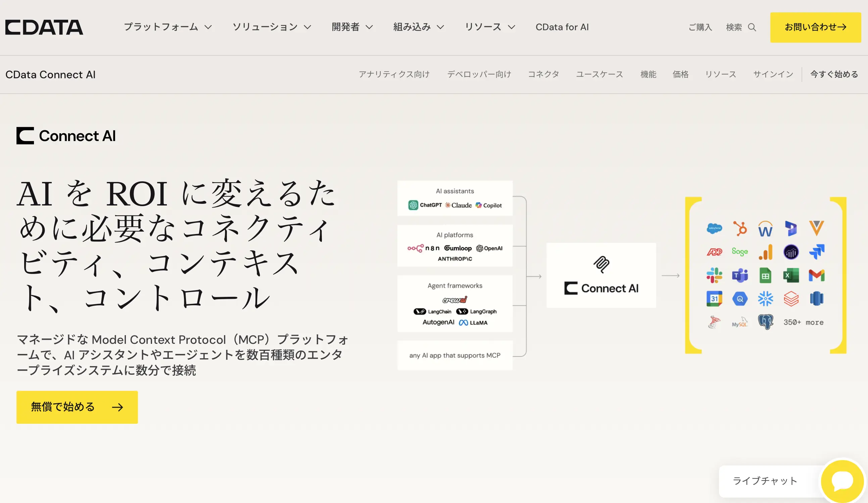The width and height of the screenshot is (868, 503).
Task: Click the Google Analytics bar-chart logo
Action: pos(765,252)
